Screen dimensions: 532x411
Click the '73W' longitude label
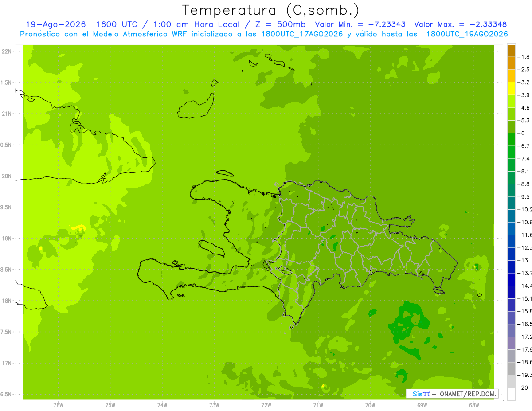214,405
